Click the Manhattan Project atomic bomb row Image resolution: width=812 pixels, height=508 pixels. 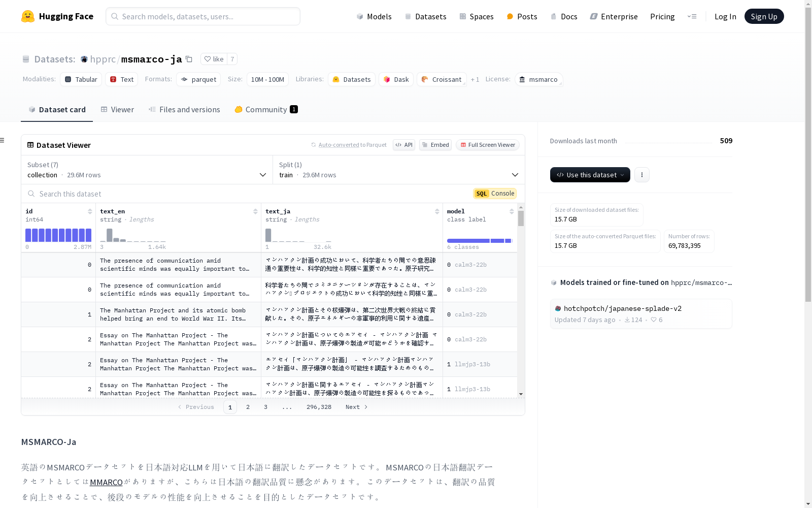coord(269,314)
